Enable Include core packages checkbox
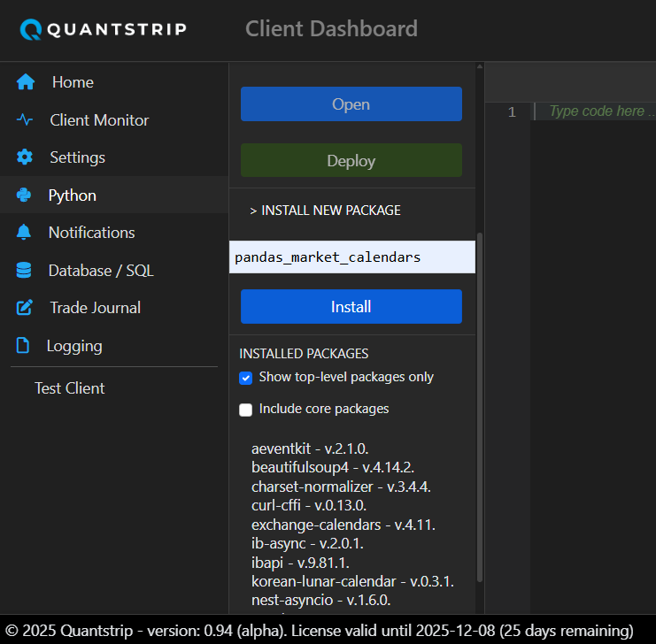The height and width of the screenshot is (644, 656). coord(245,410)
